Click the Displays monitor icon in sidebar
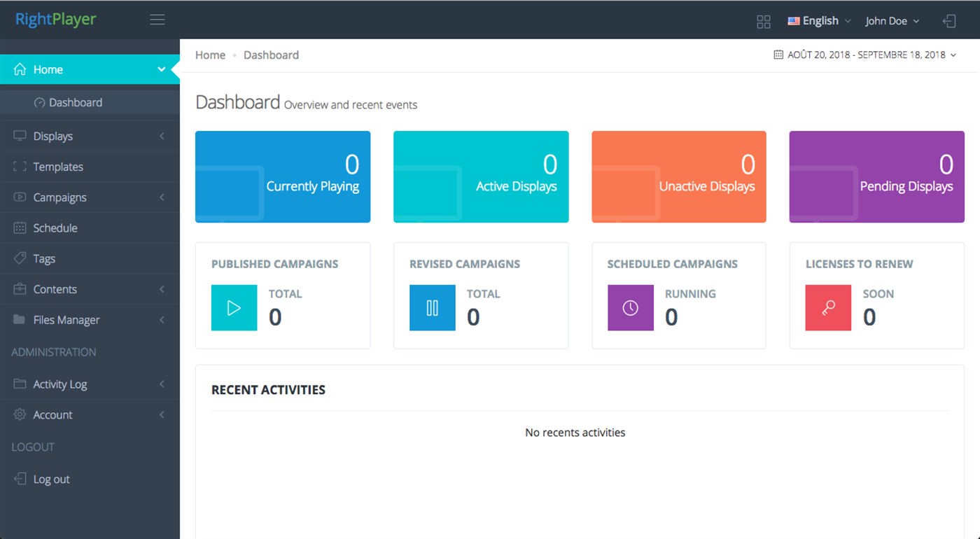This screenshot has width=980, height=539. pos(20,136)
